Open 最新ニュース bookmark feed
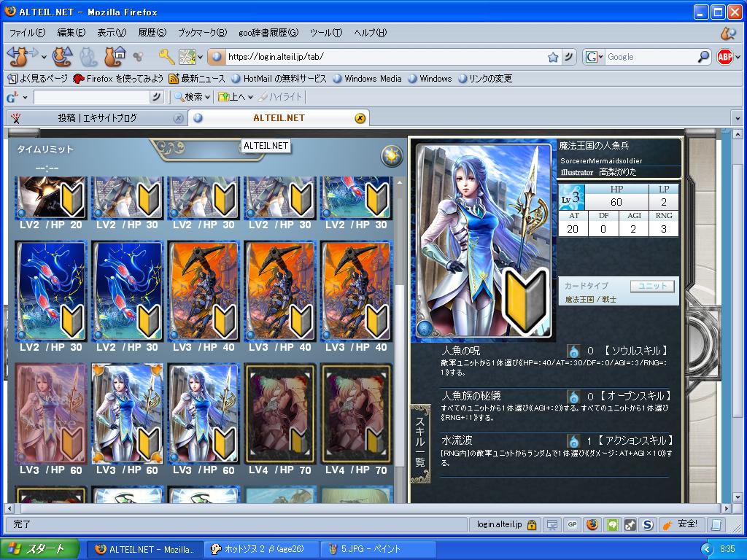This screenshot has width=747, height=560. pyautogui.click(x=197, y=79)
